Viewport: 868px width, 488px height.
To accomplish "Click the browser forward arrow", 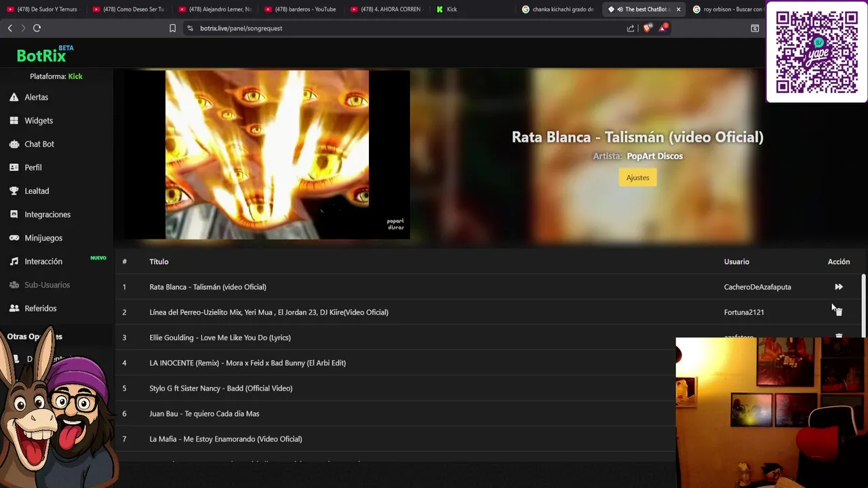I will 23,28.
